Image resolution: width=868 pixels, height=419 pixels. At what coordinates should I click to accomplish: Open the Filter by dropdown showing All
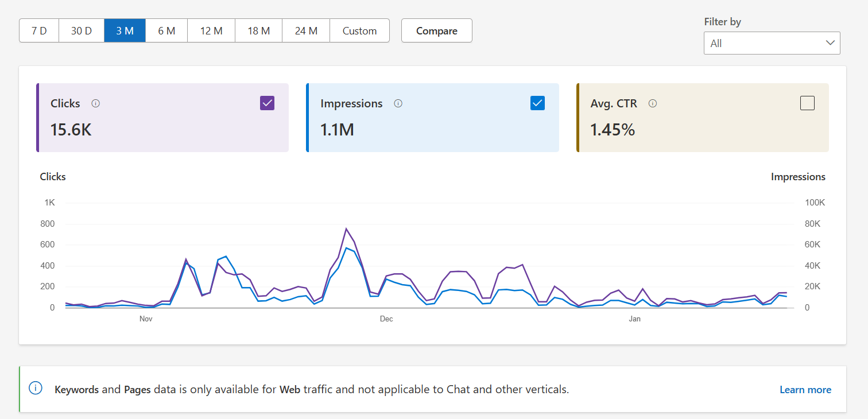coord(772,42)
